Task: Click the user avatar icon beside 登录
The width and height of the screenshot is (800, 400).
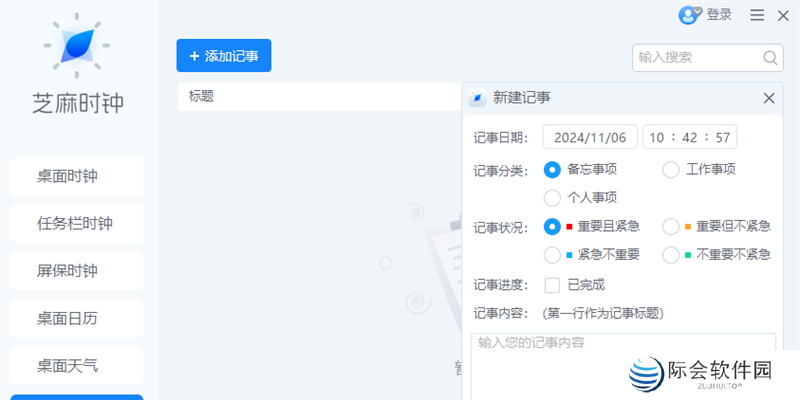Action: (690, 15)
